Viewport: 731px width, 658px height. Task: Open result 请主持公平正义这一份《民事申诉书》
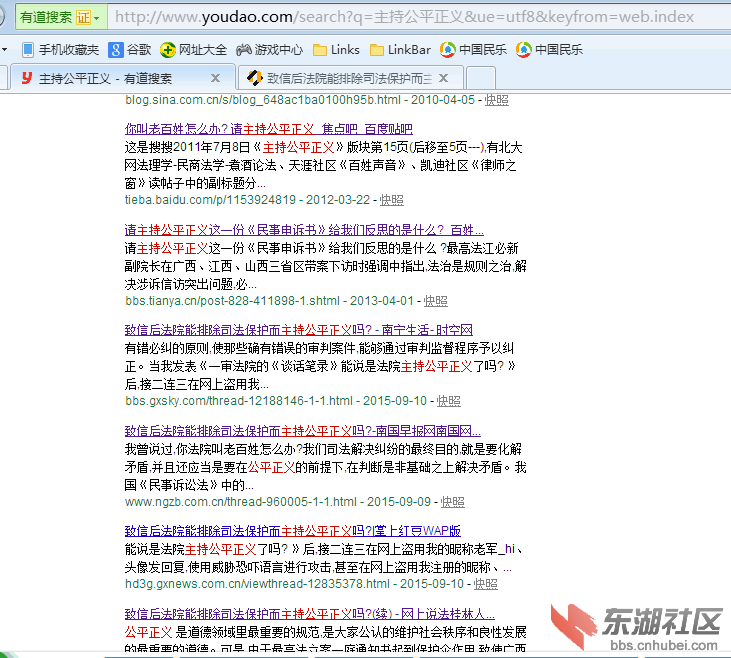(304, 229)
